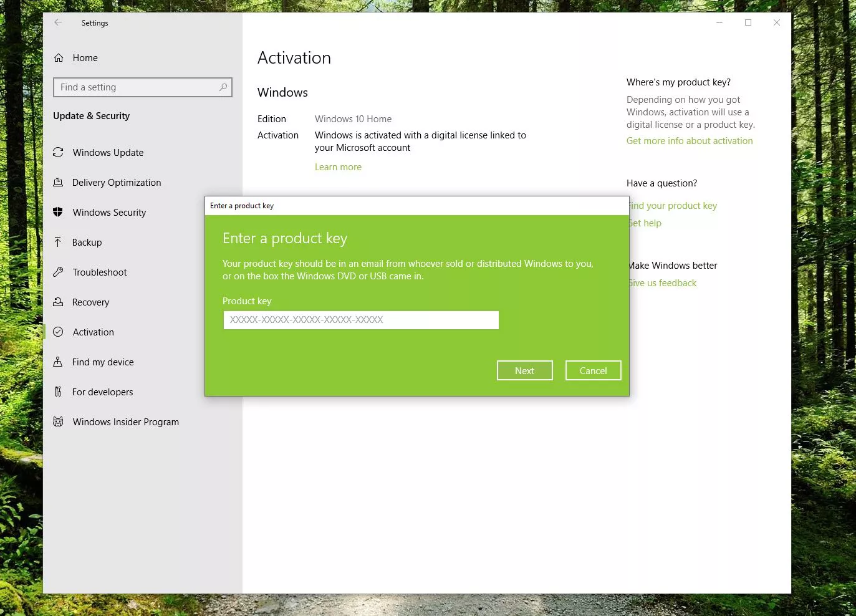Click the Update & Security heading
This screenshot has width=856, height=616.
coord(92,116)
